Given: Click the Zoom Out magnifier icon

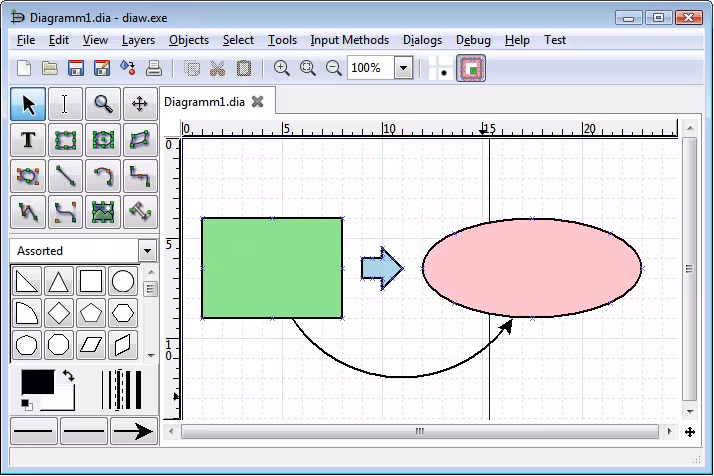Looking at the screenshot, I should pyautogui.click(x=333, y=68).
